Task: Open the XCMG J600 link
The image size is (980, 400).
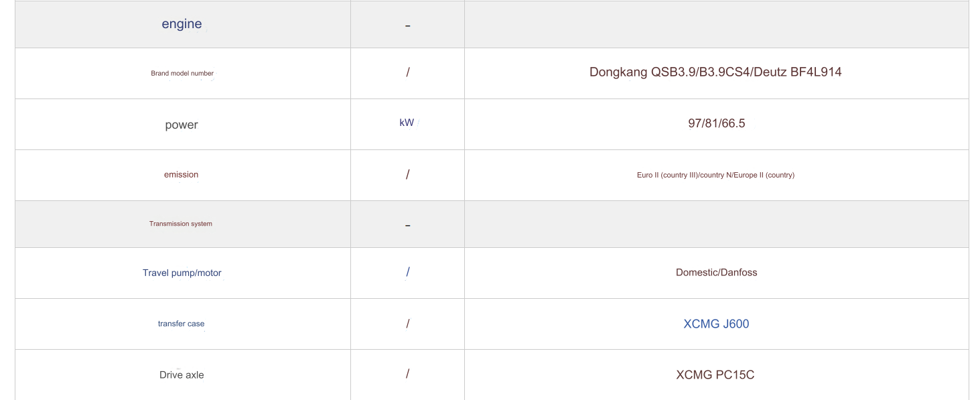Action: pos(716,324)
